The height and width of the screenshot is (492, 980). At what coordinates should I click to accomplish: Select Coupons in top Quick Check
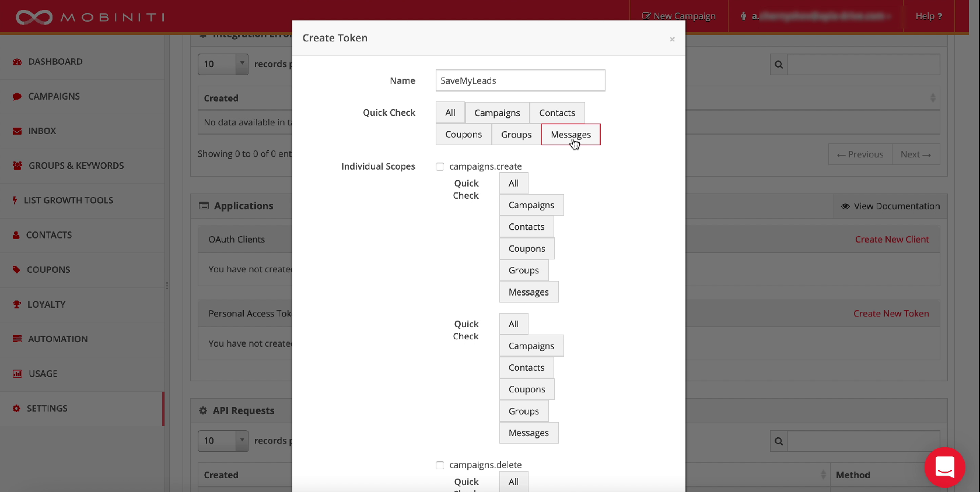(x=464, y=135)
